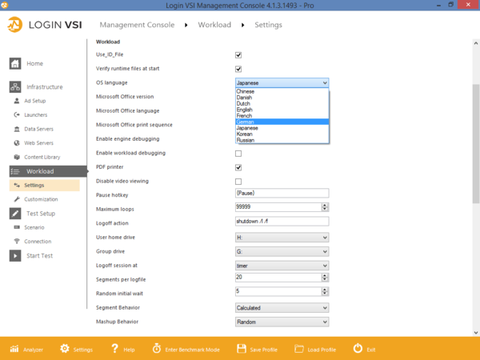Click the Exit power icon
480x360 pixels.
point(358,348)
